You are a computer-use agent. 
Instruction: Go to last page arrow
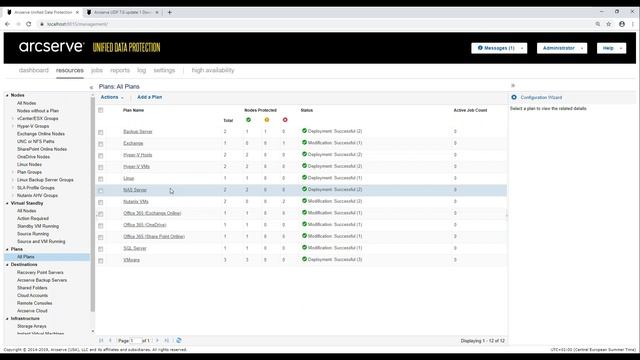pos(167,340)
